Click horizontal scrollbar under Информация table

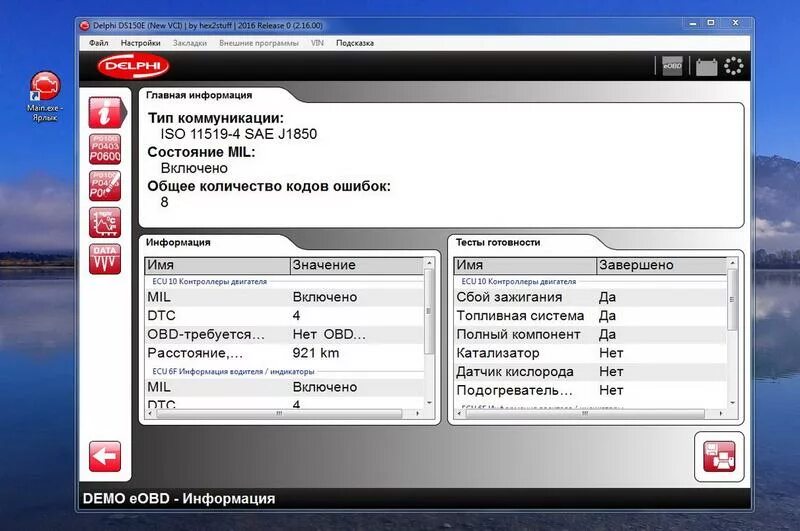[x=279, y=414]
